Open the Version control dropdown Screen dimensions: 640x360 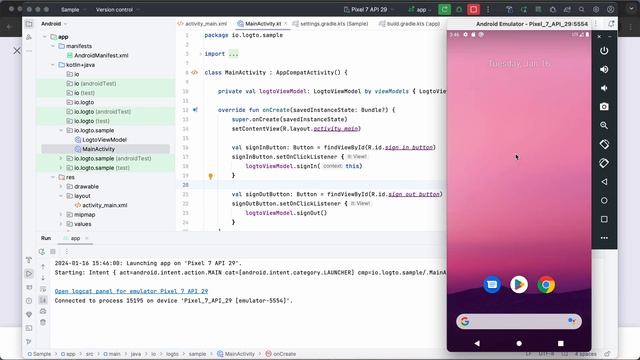[117, 9]
